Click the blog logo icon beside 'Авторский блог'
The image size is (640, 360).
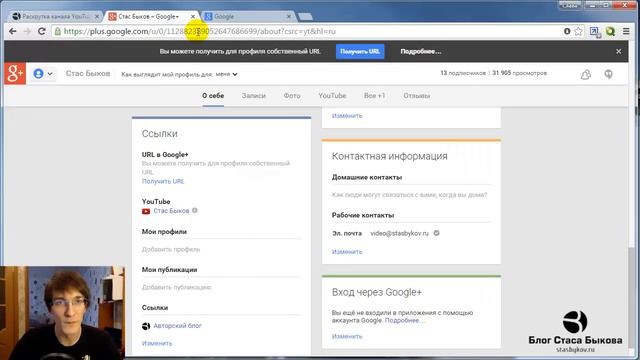coord(146,326)
